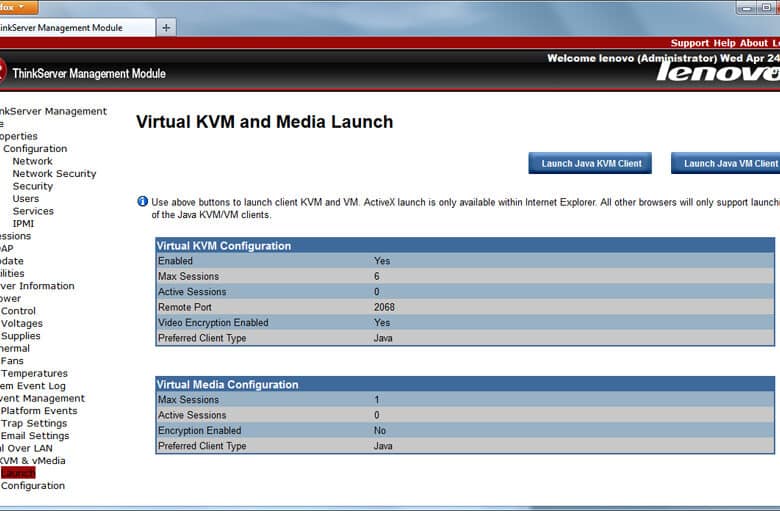Viewport: 780px width, 511px height.
Task: Open the Help link in top bar
Action: (724, 43)
